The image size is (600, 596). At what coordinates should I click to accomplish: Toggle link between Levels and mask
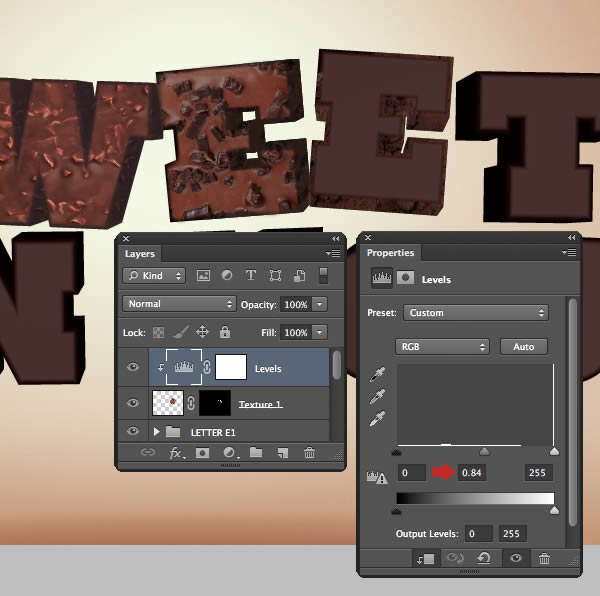coord(207,367)
